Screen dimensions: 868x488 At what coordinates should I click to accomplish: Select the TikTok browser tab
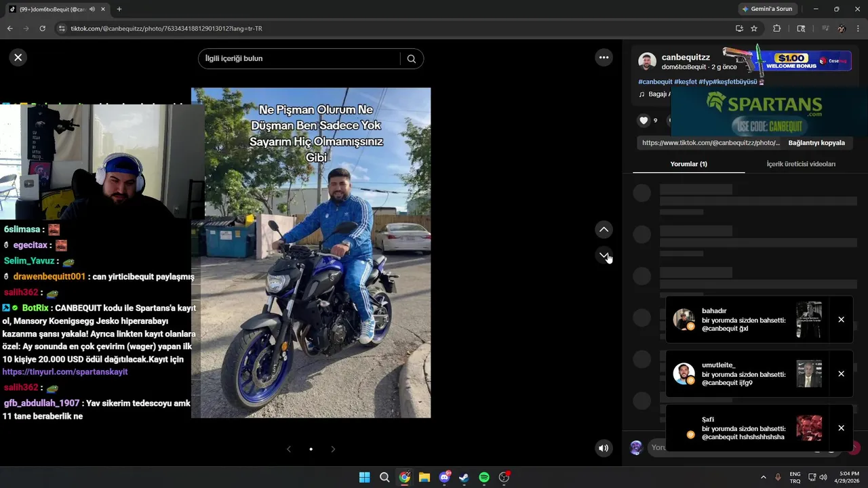click(58, 9)
